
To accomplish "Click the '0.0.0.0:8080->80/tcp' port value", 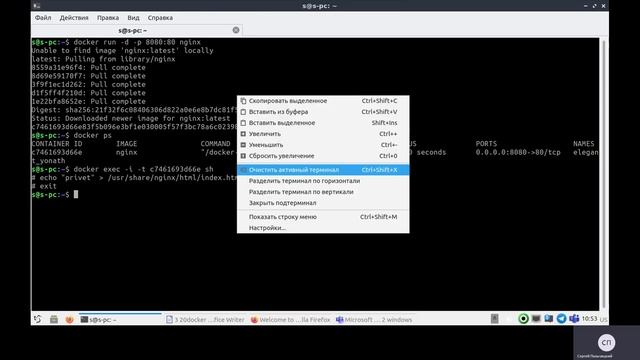I will point(518,152).
